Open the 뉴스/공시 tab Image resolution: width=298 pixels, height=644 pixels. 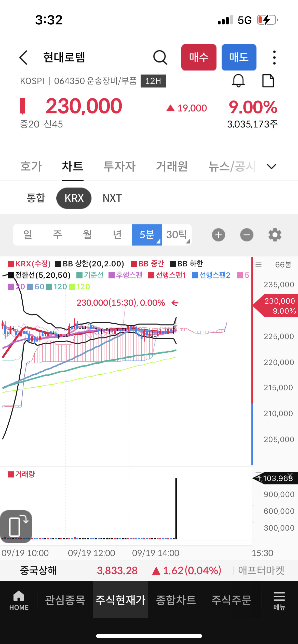click(x=232, y=166)
